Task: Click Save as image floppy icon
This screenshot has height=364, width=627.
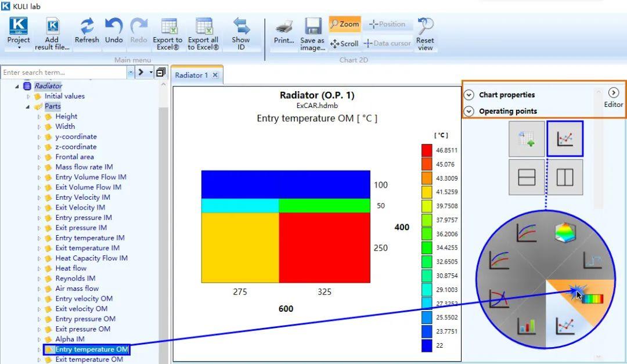Action: [313, 26]
